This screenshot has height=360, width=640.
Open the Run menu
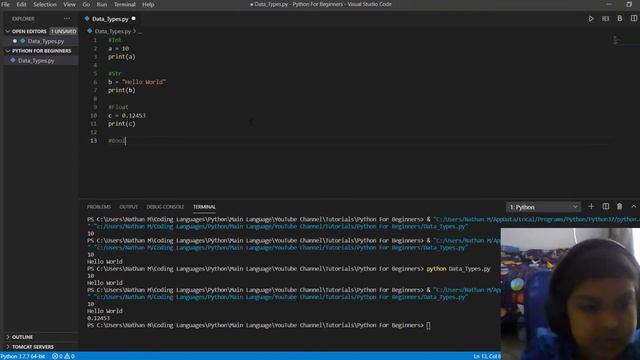pos(102,4)
